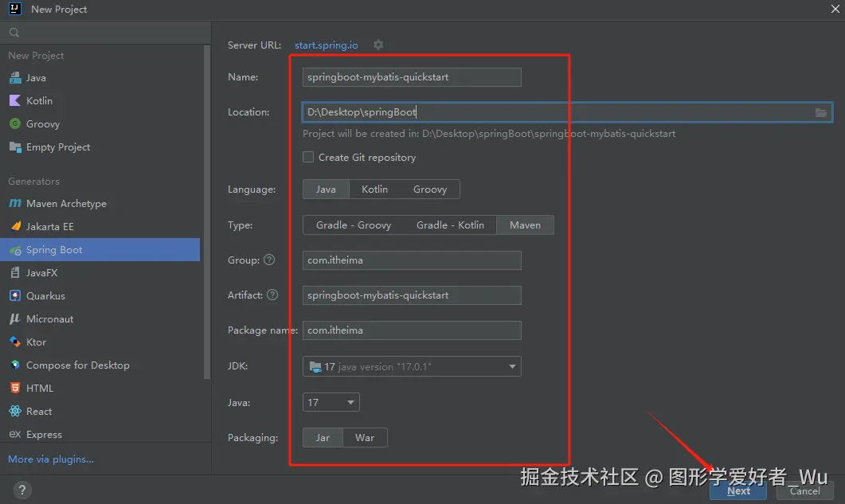Click the Artifact input field

pyautogui.click(x=412, y=295)
